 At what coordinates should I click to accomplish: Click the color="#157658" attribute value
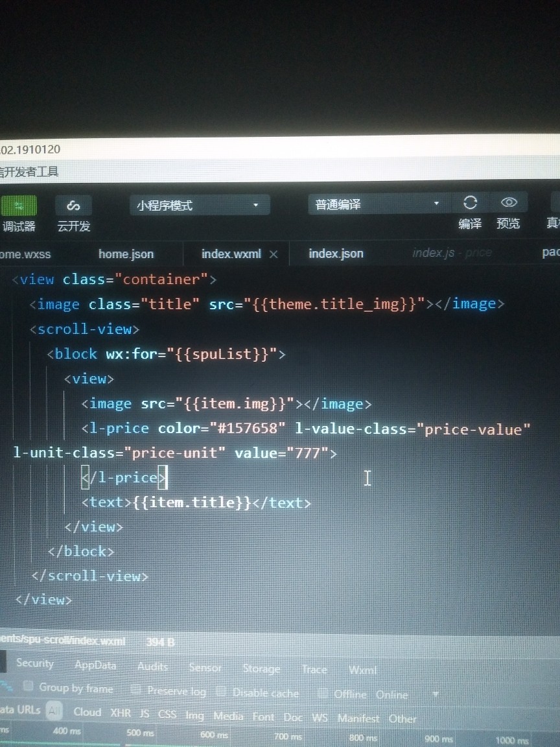(x=222, y=428)
